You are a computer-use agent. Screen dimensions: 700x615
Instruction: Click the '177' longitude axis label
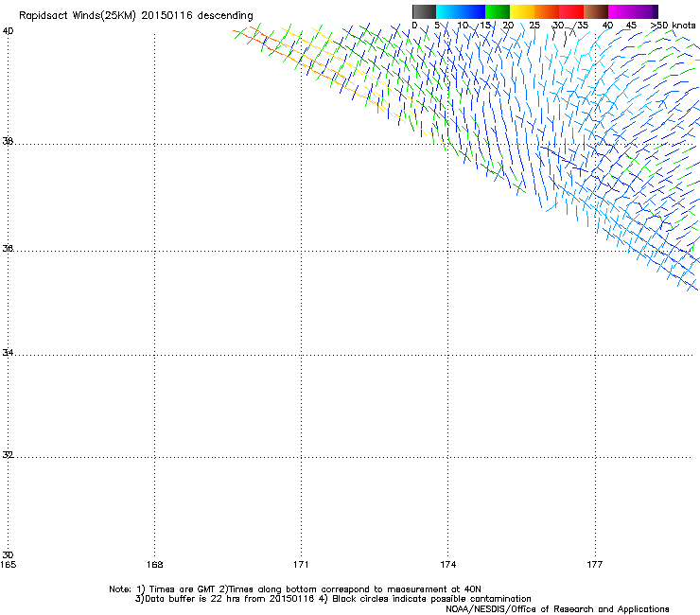point(595,565)
